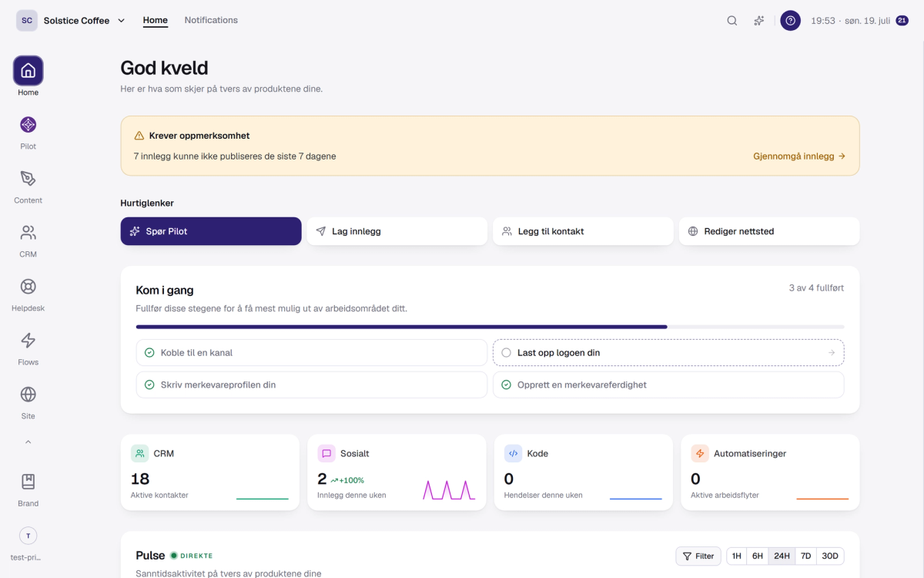Screen dimensions: 924x578
Task: Expand the Solstice Coffee workspace dropdown
Action: point(121,21)
